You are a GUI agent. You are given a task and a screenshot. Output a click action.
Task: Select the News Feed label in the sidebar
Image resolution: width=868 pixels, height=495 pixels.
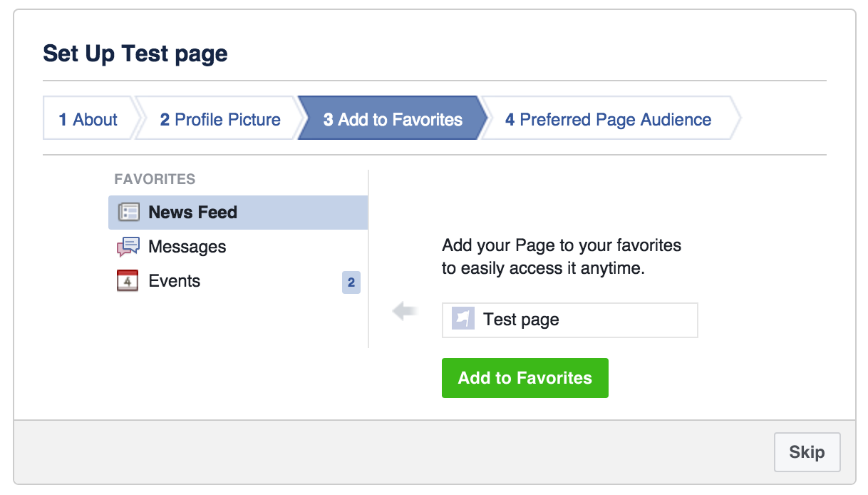(192, 213)
